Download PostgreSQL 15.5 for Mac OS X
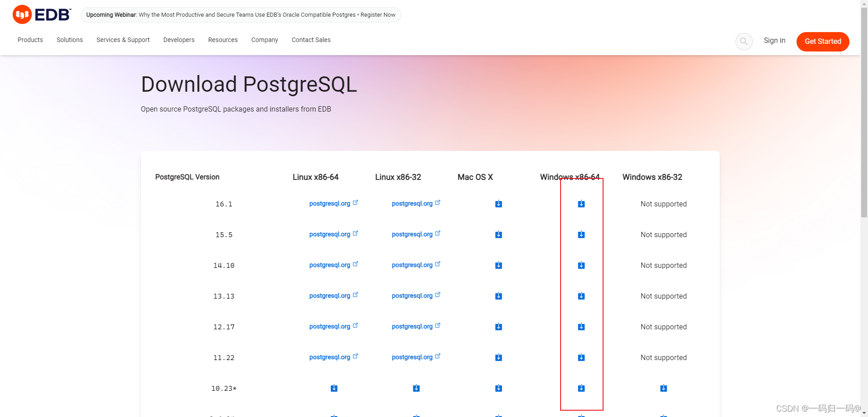Viewport: 868px width, 417px height. click(499, 234)
